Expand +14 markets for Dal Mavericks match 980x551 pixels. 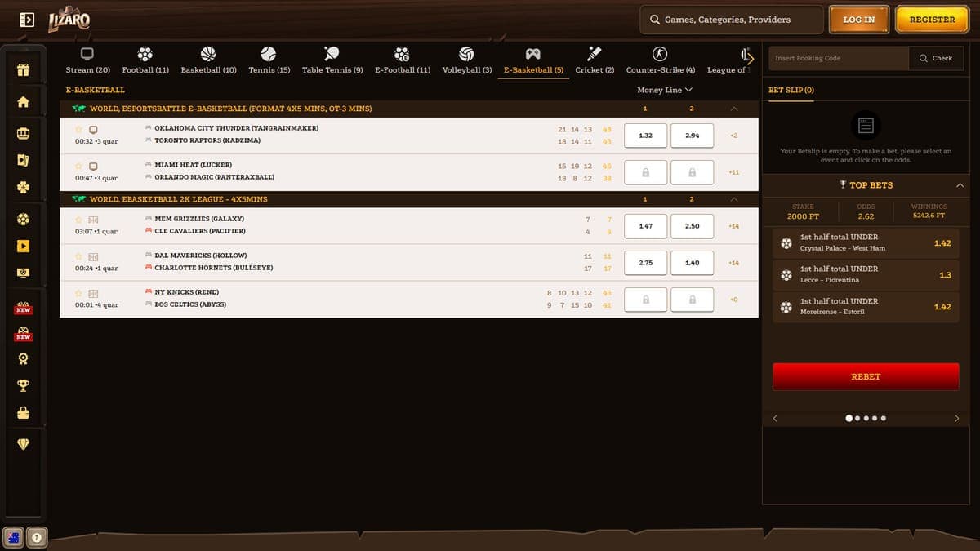click(x=733, y=263)
